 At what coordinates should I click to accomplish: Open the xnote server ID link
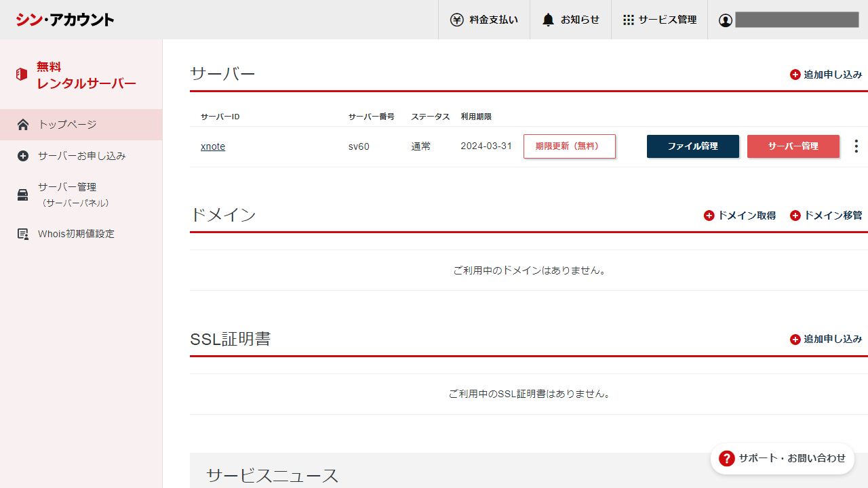(x=213, y=146)
